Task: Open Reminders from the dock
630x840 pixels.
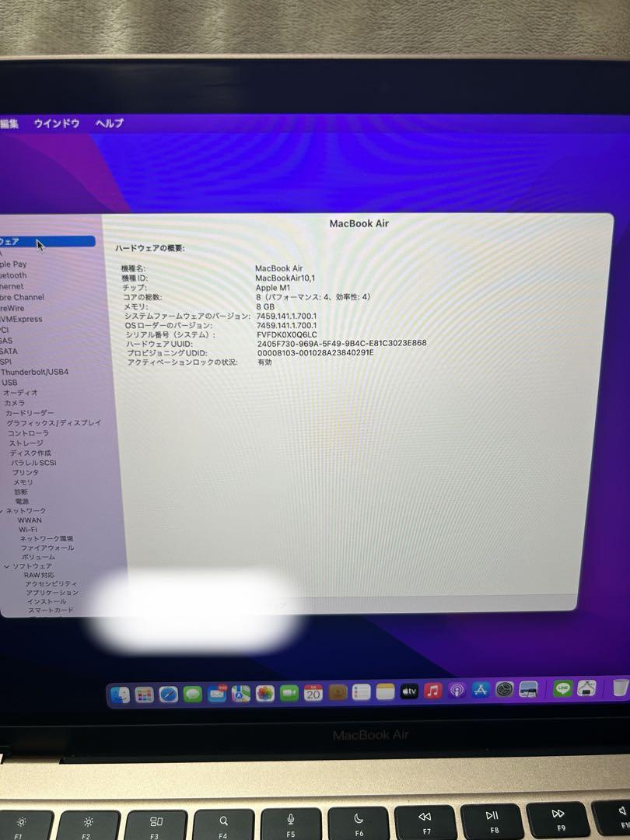Action: (361, 692)
